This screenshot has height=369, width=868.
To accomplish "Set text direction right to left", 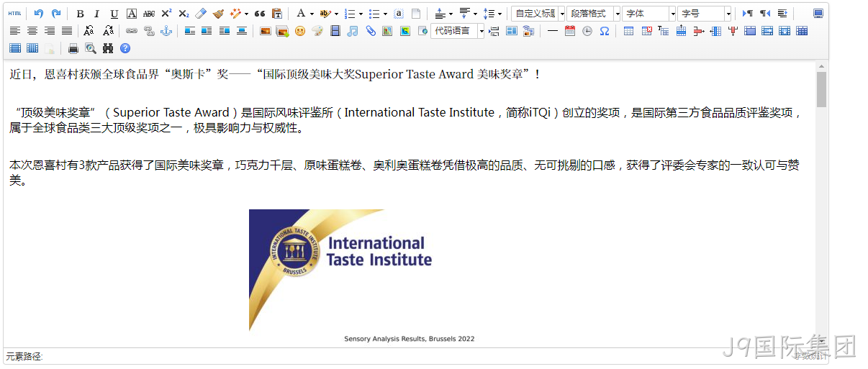I will (765, 14).
